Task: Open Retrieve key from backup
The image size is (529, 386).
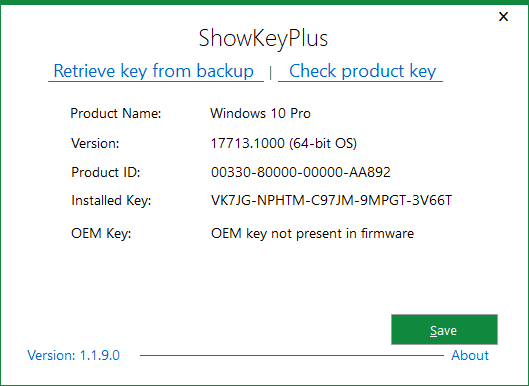Action: tap(154, 71)
